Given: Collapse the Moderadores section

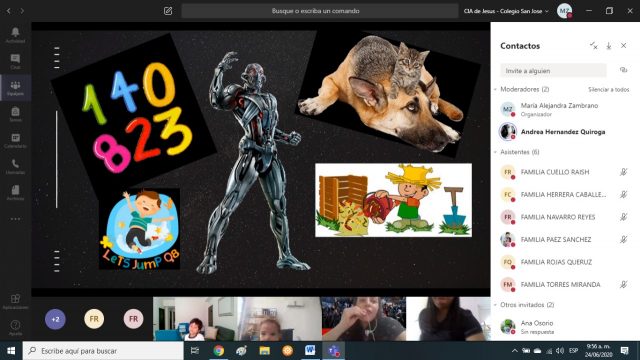Looking at the screenshot, I should coord(496,89).
